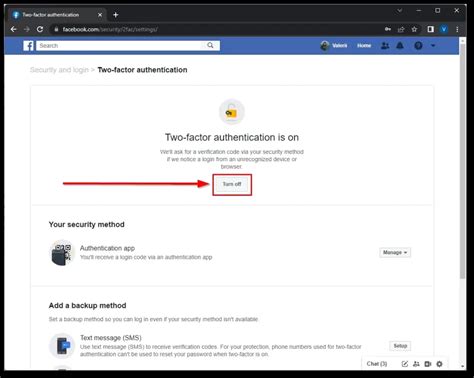Click 'Two-factor authentication is on' heading
The width and height of the screenshot is (474, 378).
[x=232, y=137]
